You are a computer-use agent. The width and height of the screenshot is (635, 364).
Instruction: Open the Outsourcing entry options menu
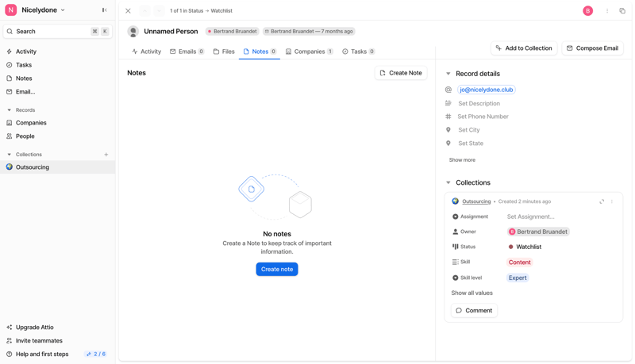611,201
